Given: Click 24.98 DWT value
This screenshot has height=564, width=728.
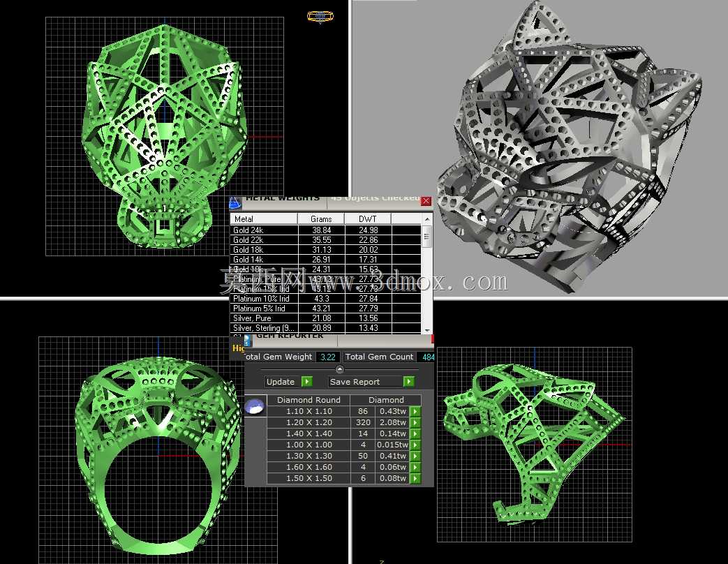Looking at the screenshot, I should [368, 230].
